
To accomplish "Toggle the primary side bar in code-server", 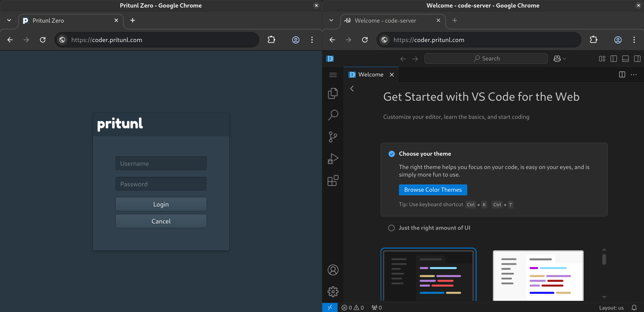I will [614, 59].
